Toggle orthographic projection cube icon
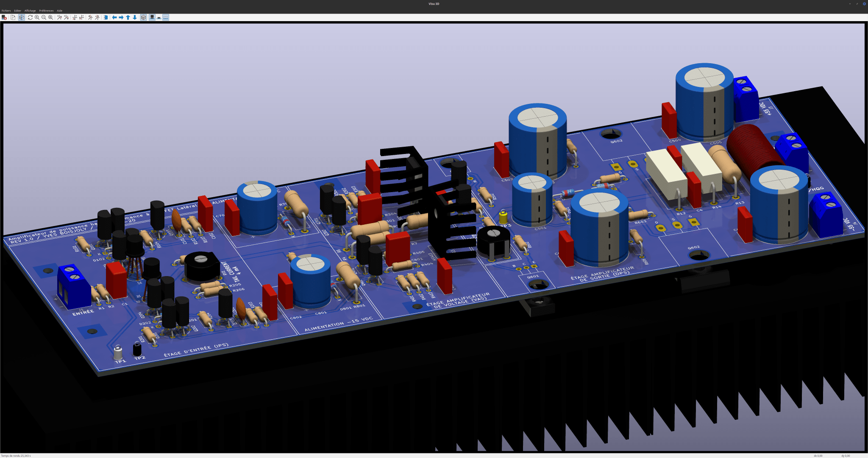The width and height of the screenshot is (868, 458). (143, 17)
